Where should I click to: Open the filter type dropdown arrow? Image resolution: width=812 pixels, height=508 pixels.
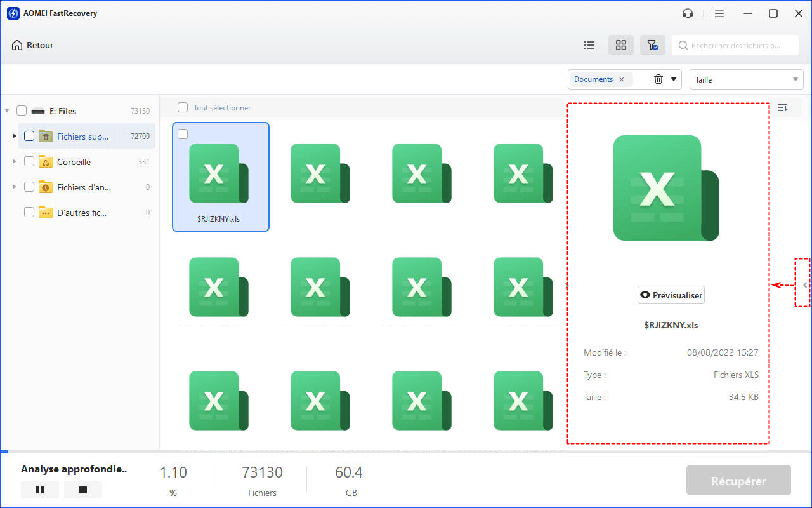(x=674, y=79)
